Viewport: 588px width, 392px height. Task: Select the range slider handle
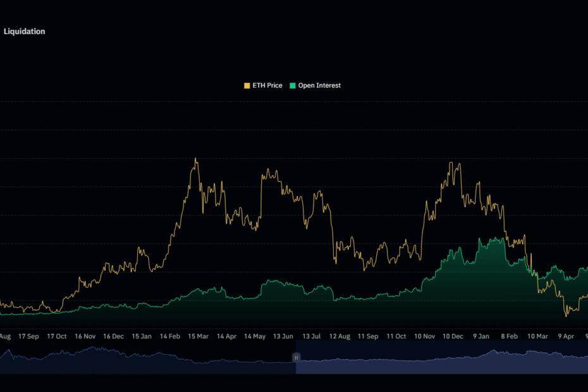pyautogui.click(x=295, y=357)
